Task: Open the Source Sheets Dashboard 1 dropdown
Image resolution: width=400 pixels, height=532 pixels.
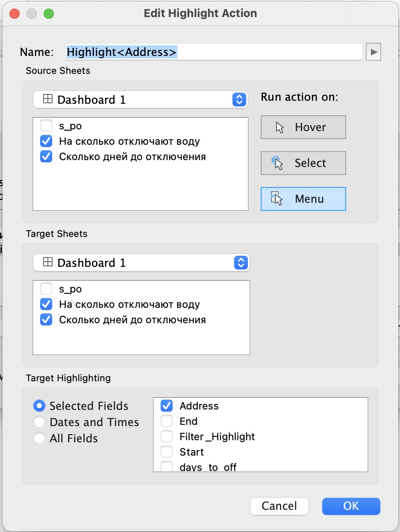Action: [x=141, y=100]
